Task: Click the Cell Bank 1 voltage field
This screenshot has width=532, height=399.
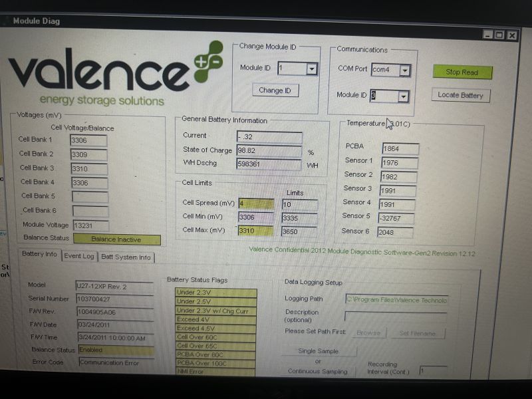Action: coord(88,140)
